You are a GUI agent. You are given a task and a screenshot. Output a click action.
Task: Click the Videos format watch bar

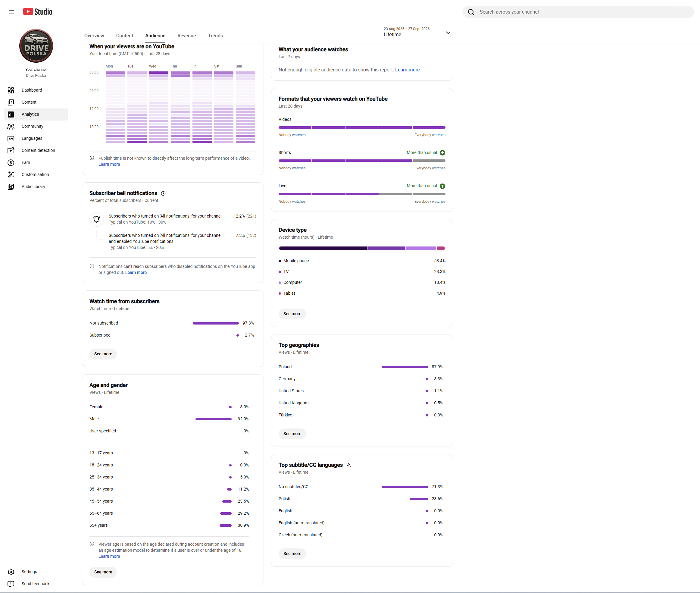point(362,128)
